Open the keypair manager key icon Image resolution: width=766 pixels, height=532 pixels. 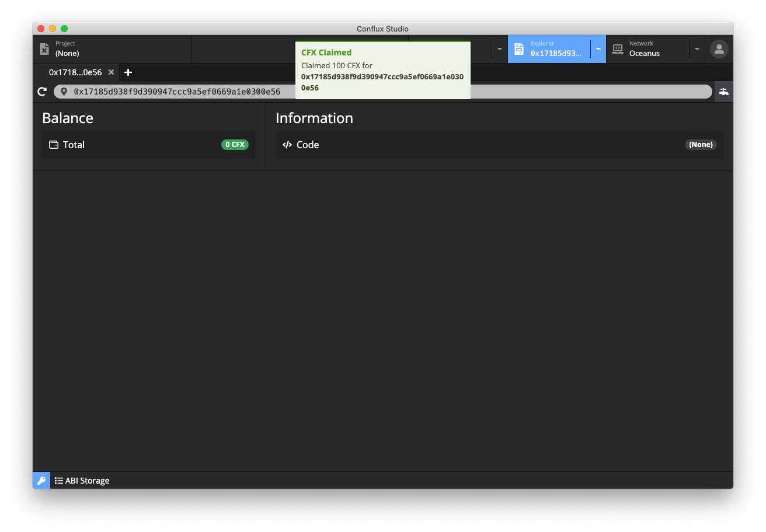click(x=41, y=481)
